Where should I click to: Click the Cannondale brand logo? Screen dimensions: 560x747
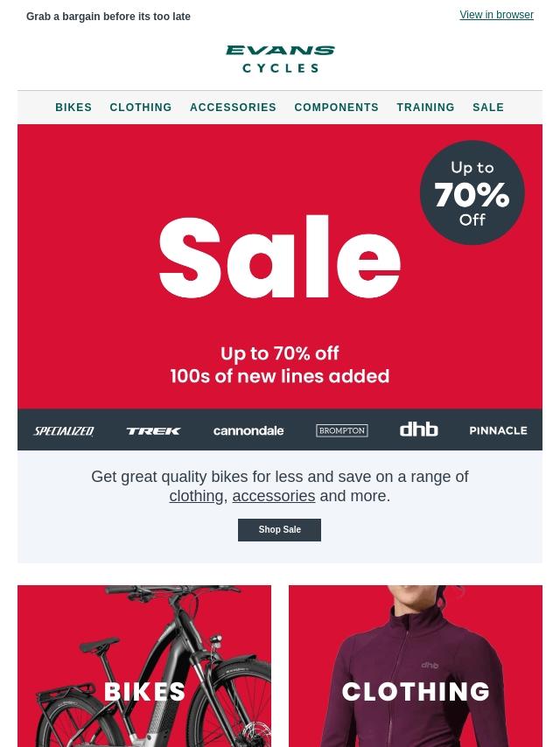[248, 430]
